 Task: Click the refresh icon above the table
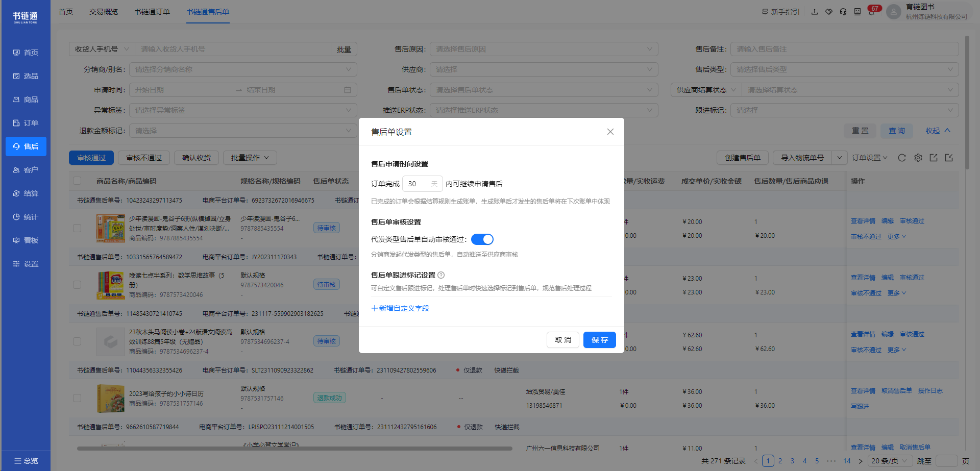coord(902,158)
